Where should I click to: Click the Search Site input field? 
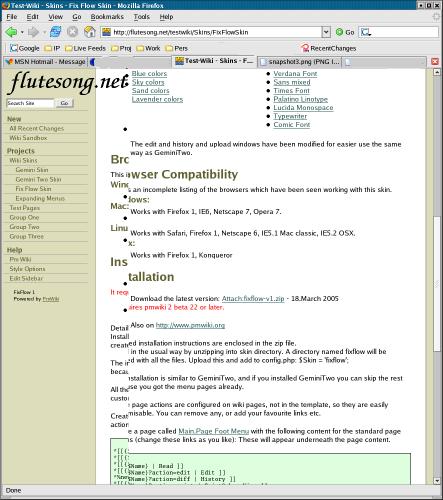click(30, 103)
